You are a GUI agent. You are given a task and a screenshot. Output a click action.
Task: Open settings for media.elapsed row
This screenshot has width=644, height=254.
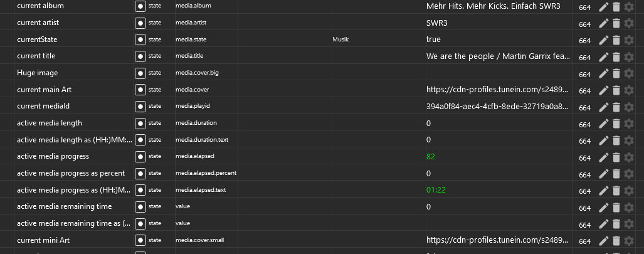[x=629, y=157]
